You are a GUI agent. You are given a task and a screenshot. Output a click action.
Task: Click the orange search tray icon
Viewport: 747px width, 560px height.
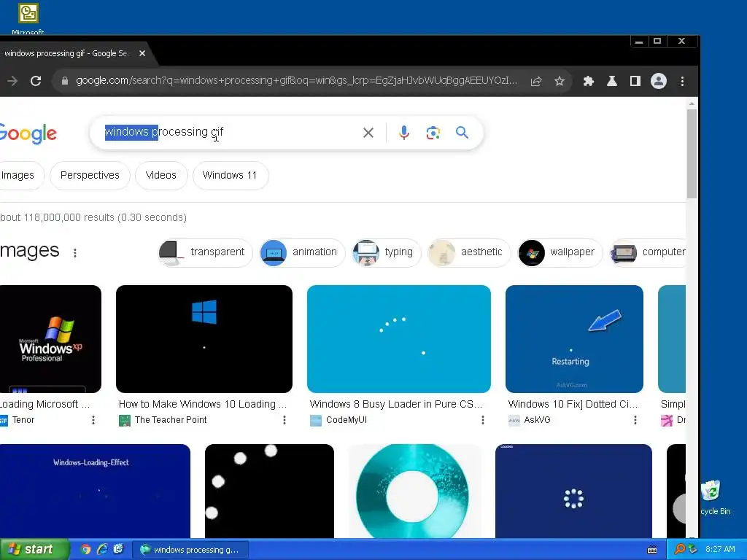click(x=680, y=549)
